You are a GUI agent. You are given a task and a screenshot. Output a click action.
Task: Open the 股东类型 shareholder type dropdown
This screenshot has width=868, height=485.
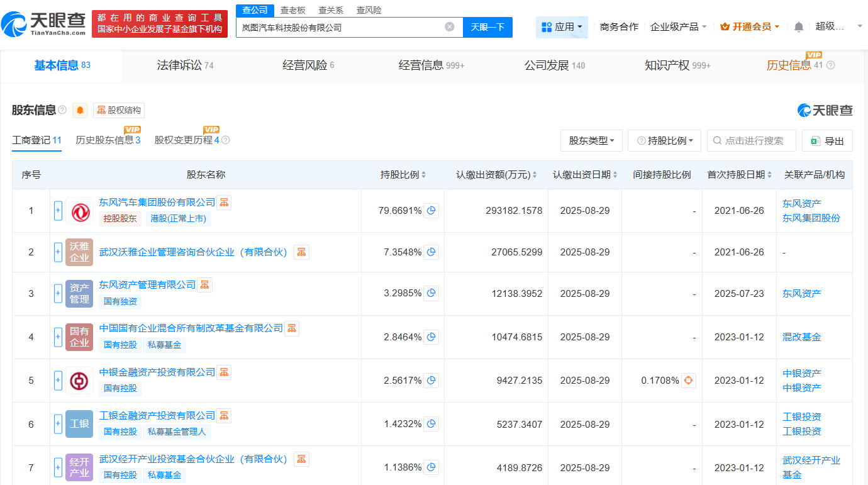[591, 140]
